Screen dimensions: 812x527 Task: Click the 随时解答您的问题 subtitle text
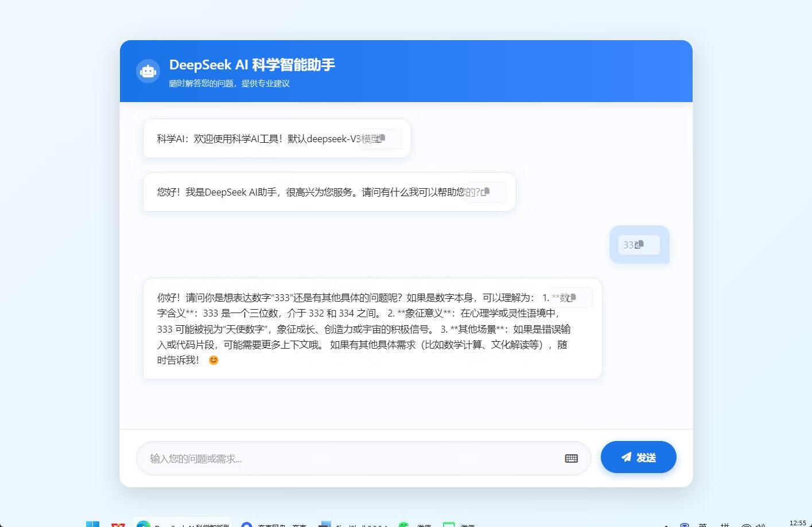(x=229, y=84)
